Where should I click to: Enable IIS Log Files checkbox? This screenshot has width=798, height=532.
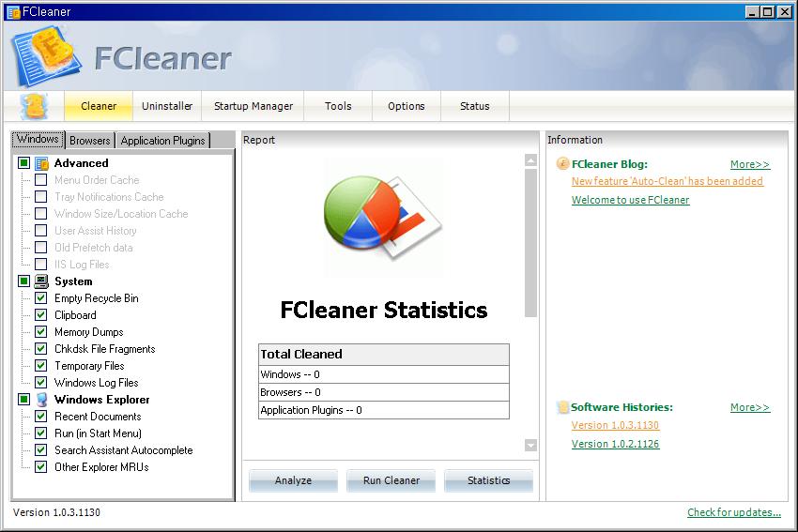(40, 264)
